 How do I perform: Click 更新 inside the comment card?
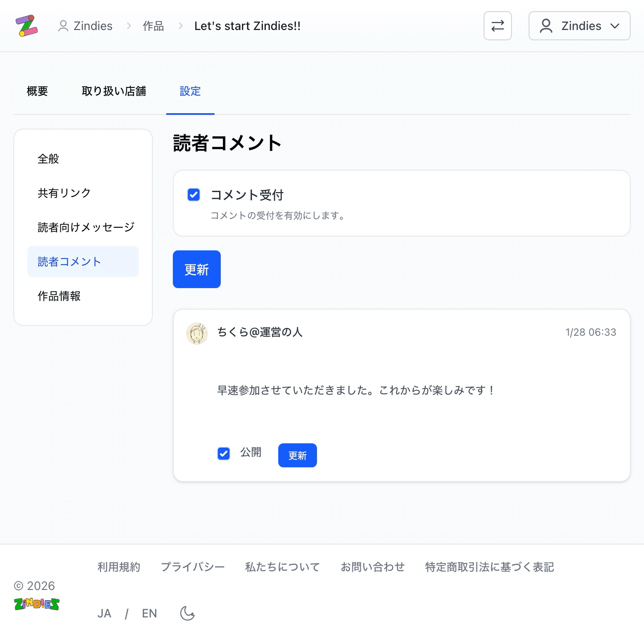coord(297,455)
